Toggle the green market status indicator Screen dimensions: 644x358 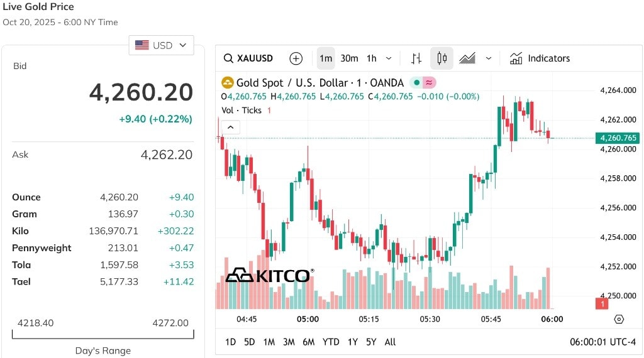pyautogui.click(x=416, y=83)
